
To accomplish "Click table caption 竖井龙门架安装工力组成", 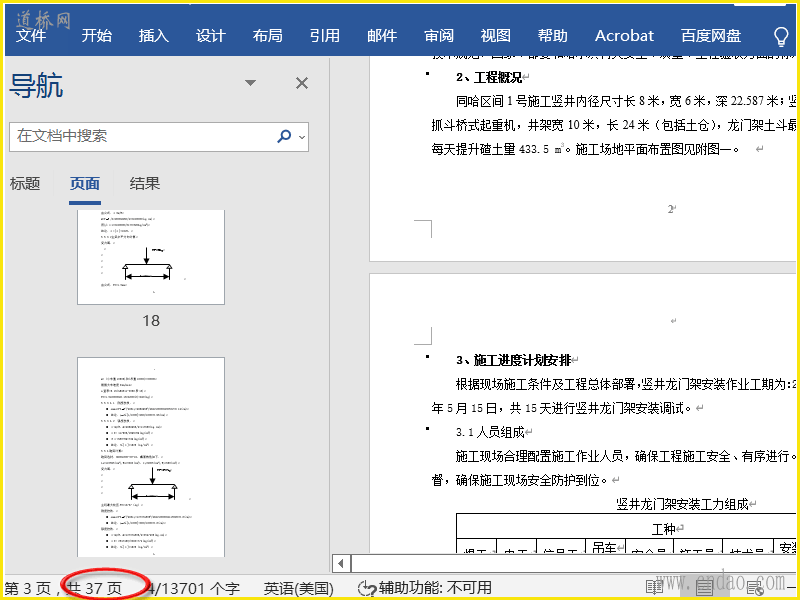I will (682, 505).
